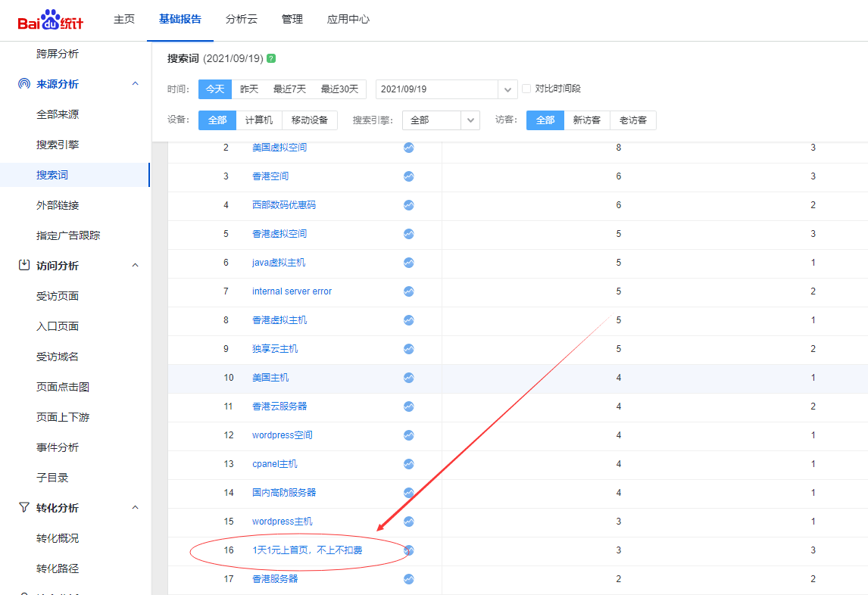Click the search term wordpress空间
This screenshot has height=595, width=868.
coord(283,435)
